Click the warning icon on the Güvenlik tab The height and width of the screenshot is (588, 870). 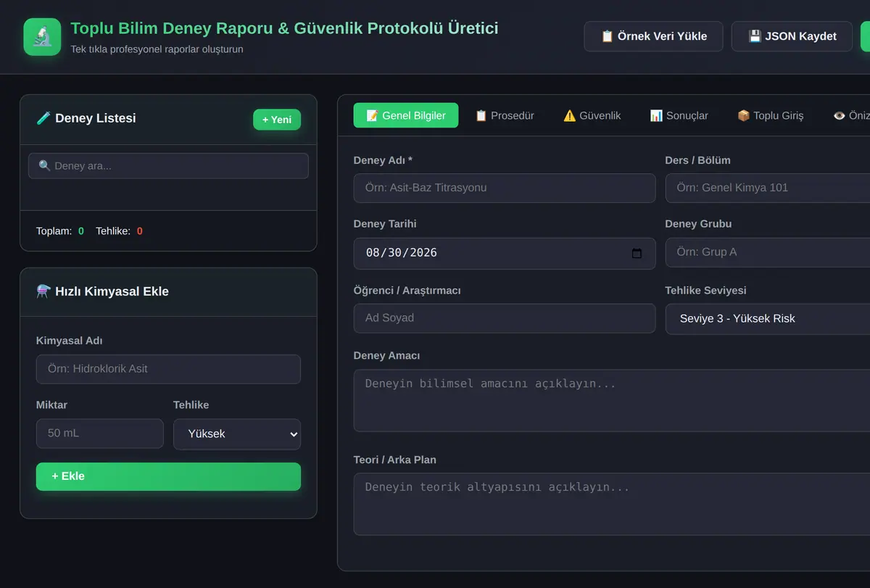coord(570,115)
